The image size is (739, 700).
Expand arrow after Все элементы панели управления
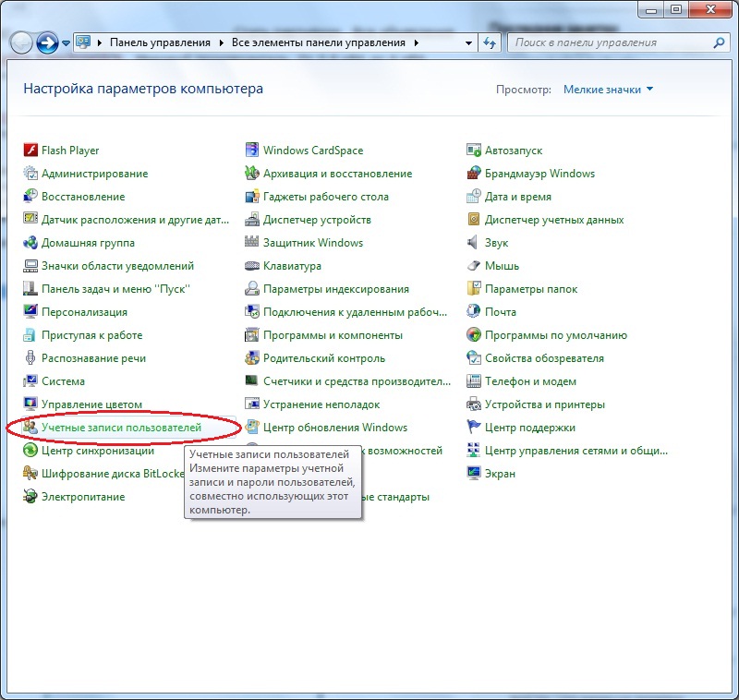pos(417,42)
